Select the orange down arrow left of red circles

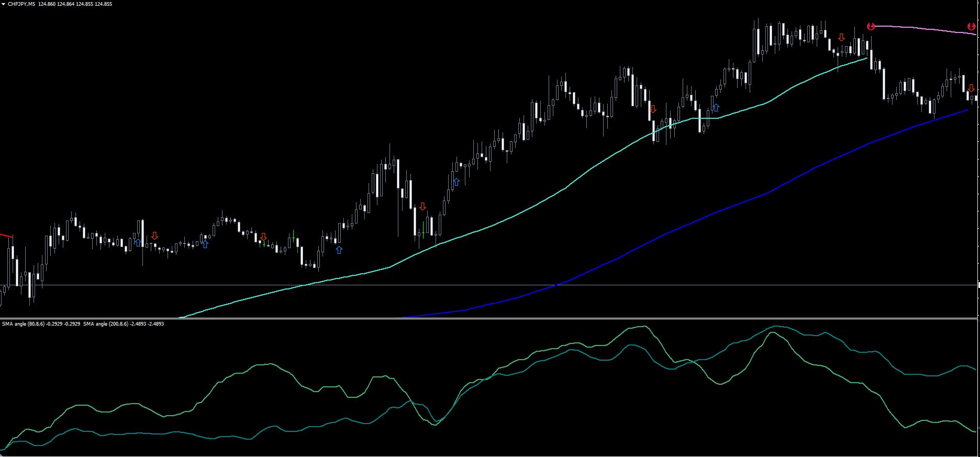click(841, 38)
